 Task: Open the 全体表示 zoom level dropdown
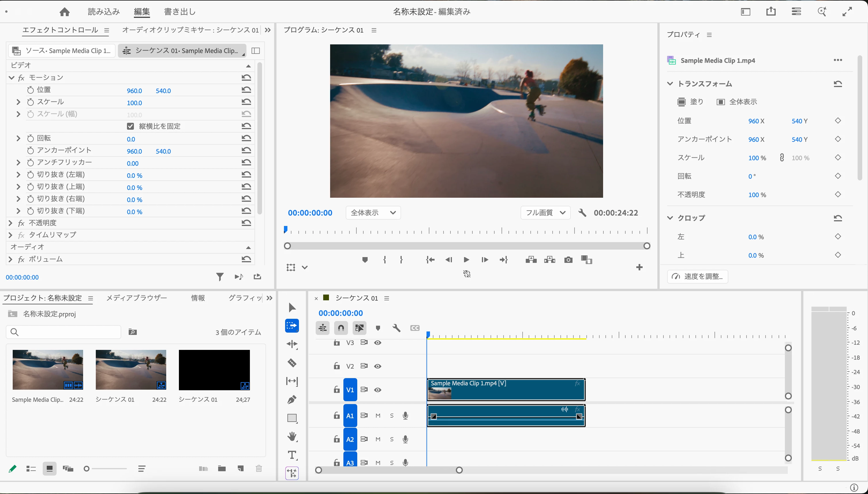click(373, 213)
